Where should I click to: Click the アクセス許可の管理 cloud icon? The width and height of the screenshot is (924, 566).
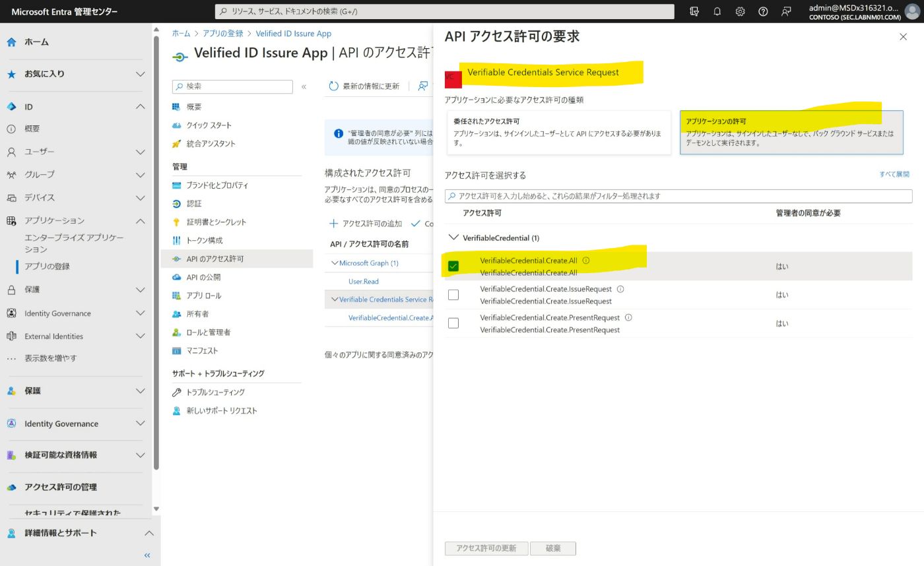click(11, 487)
